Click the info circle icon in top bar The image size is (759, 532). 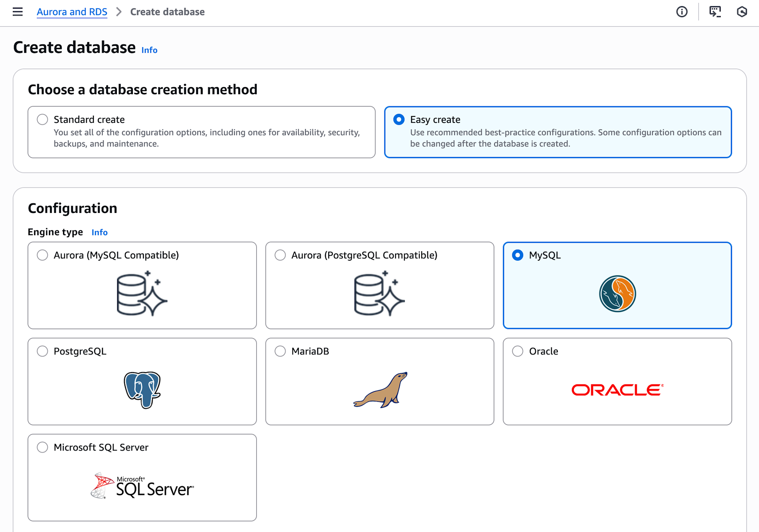point(682,12)
